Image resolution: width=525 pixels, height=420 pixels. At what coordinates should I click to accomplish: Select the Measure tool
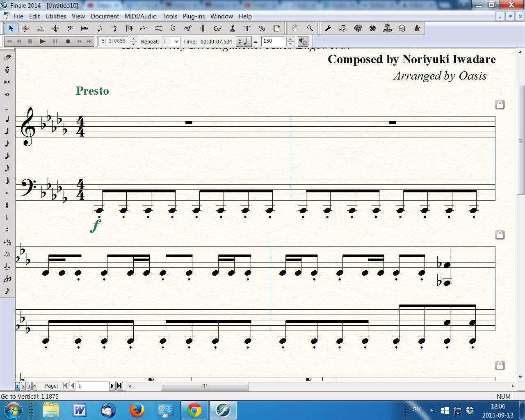[x=84, y=28]
